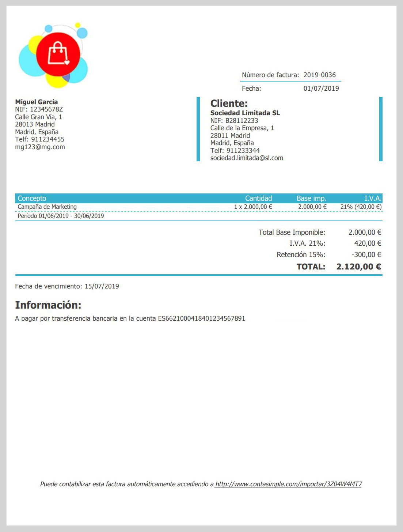Click the label 'Número de factura:'

point(270,75)
